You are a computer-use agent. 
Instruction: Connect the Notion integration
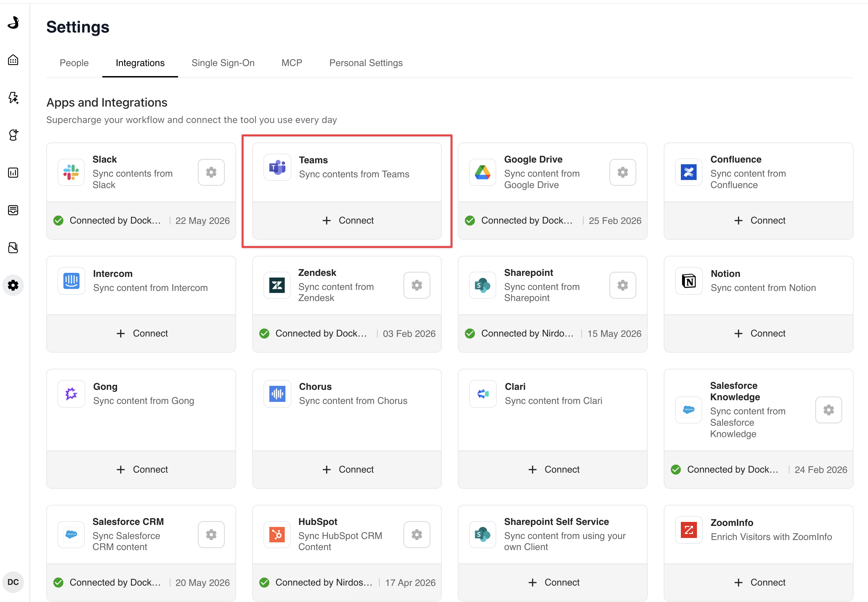[x=759, y=334]
